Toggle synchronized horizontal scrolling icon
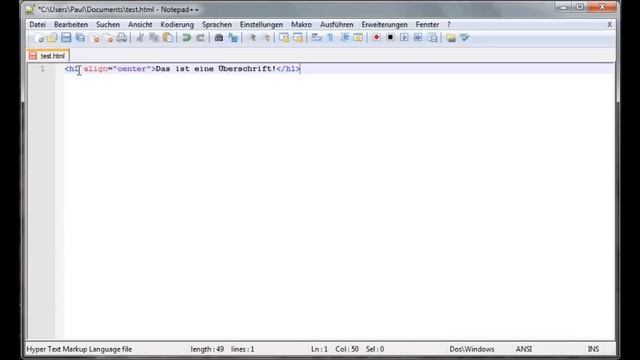This screenshot has height=360, width=640. [x=298, y=38]
